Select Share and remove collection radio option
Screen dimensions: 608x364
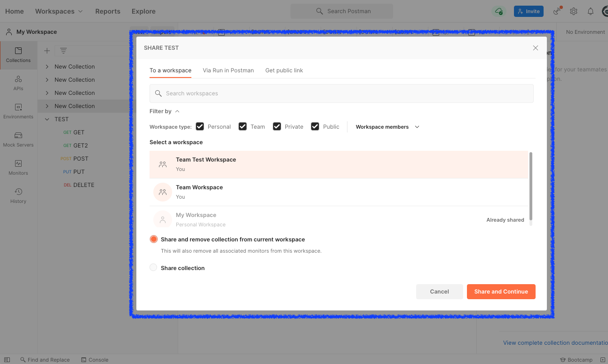(x=153, y=239)
